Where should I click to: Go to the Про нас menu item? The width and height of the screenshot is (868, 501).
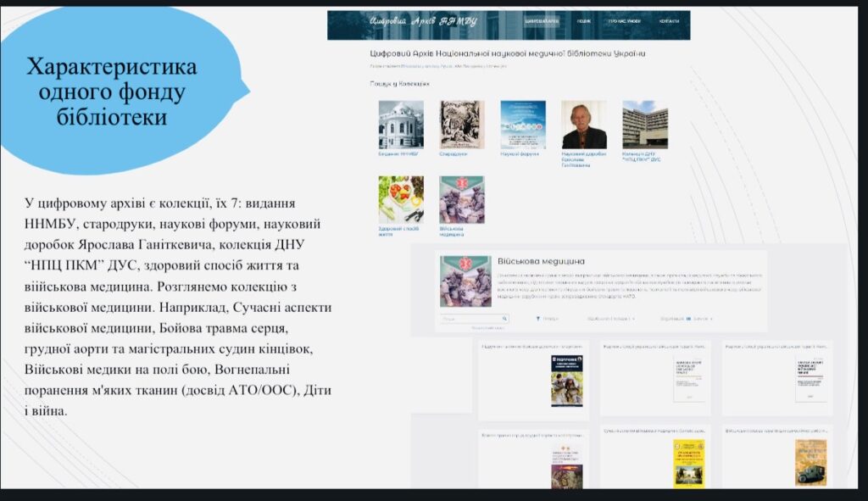[624, 21]
